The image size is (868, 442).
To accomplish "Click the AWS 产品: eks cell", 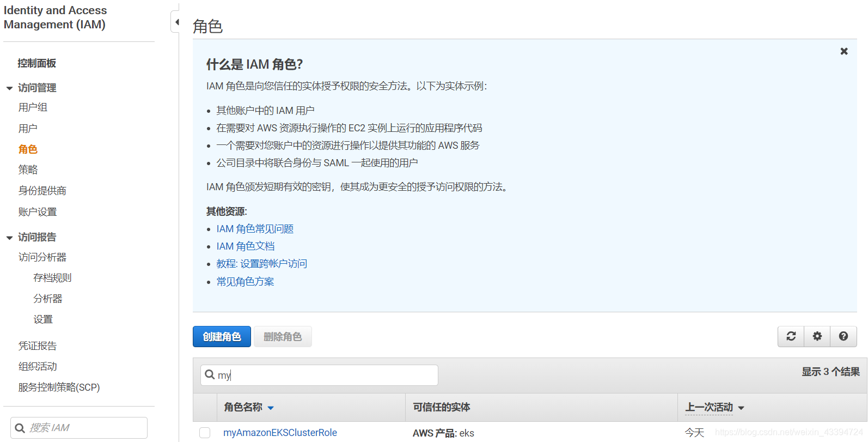I will (443, 433).
